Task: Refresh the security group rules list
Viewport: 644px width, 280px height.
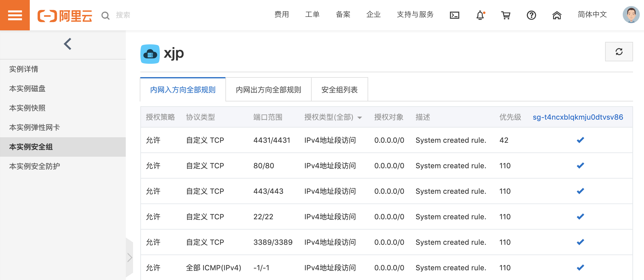Action: coord(619,51)
